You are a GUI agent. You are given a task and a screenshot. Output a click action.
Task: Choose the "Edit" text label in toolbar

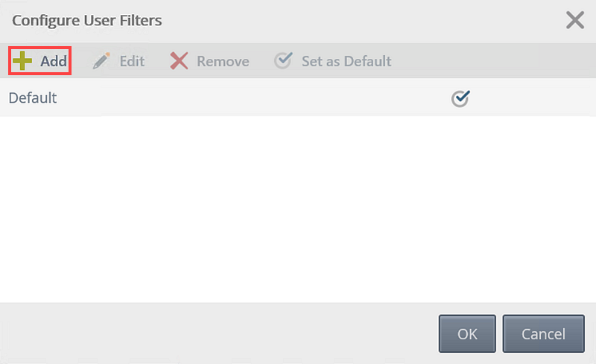(x=132, y=61)
